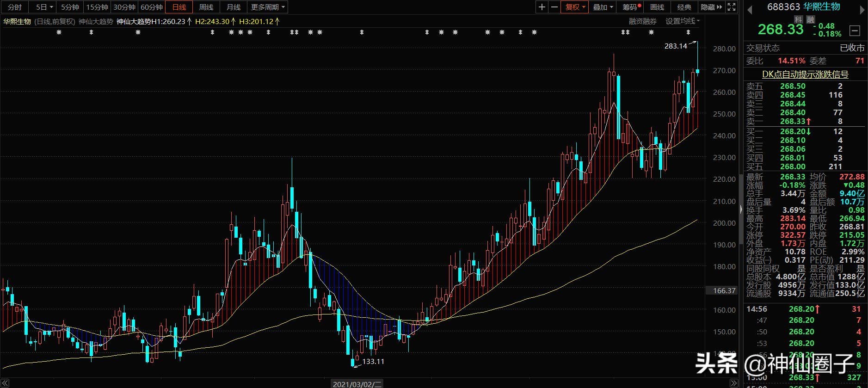Zoom in chart with plus icon

[x=542, y=7]
